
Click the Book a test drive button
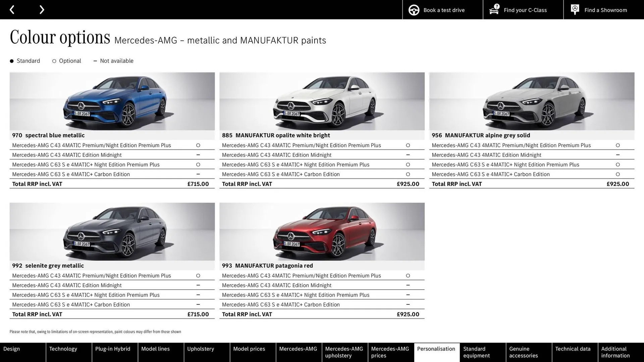coord(442,10)
